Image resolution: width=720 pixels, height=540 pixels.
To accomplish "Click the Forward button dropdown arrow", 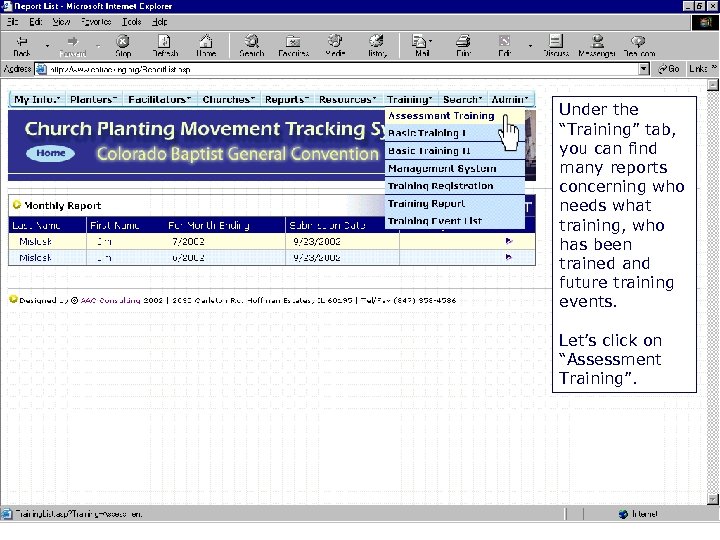I will [98, 46].
